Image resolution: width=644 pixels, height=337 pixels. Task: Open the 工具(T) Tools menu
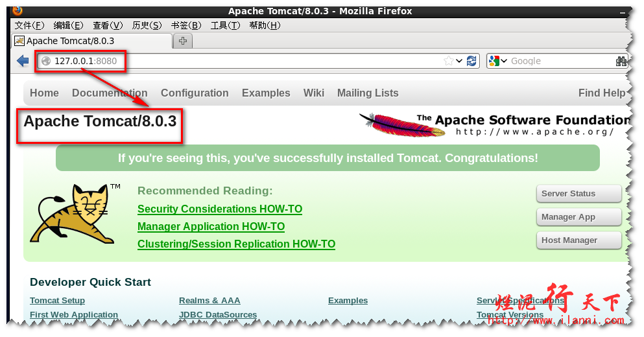(x=225, y=25)
